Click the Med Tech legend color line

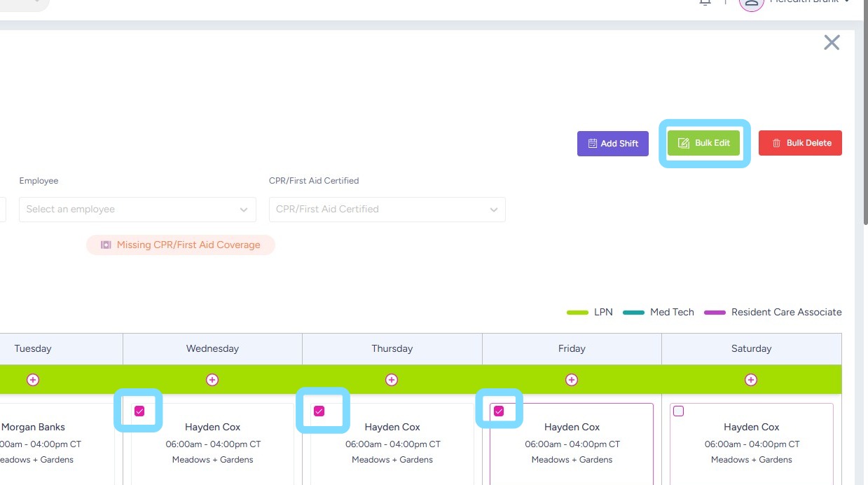633,313
